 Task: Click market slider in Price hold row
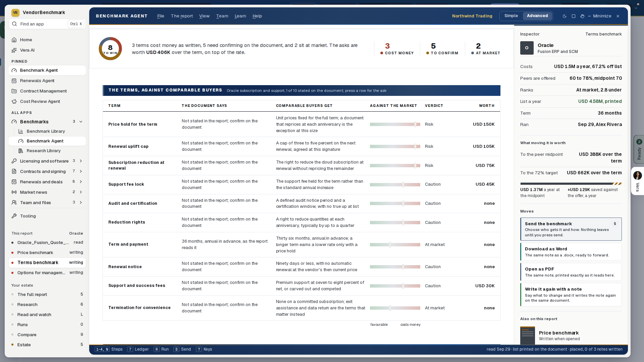(395, 125)
